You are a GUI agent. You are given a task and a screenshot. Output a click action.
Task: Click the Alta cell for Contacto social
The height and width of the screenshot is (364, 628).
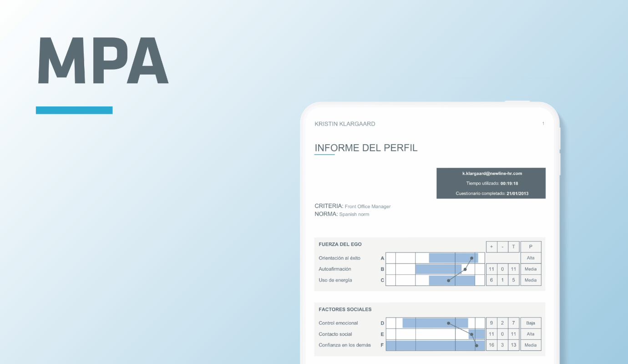[x=531, y=334]
